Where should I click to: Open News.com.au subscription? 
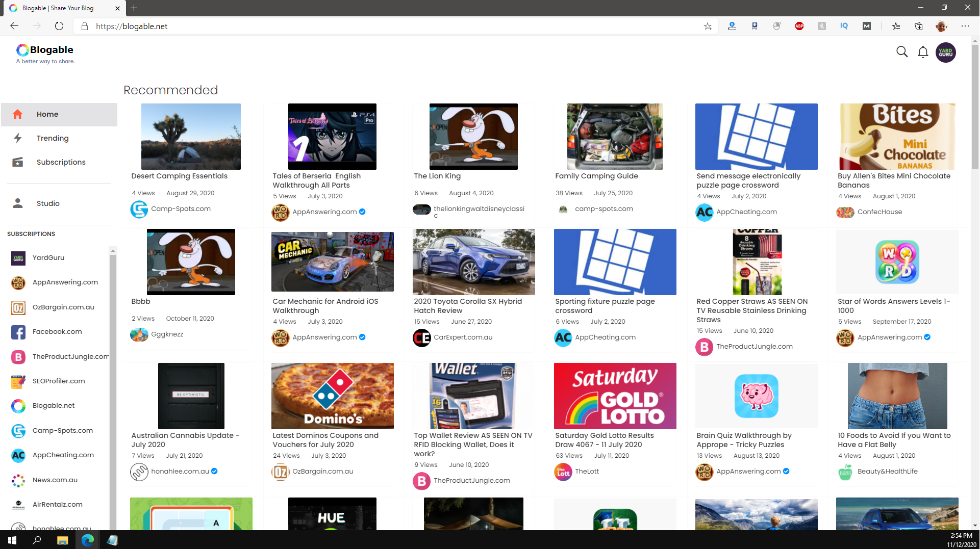point(55,480)
